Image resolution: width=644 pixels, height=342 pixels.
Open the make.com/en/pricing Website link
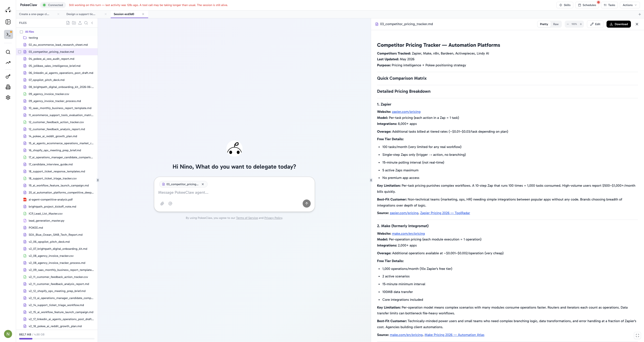point(408,233)
